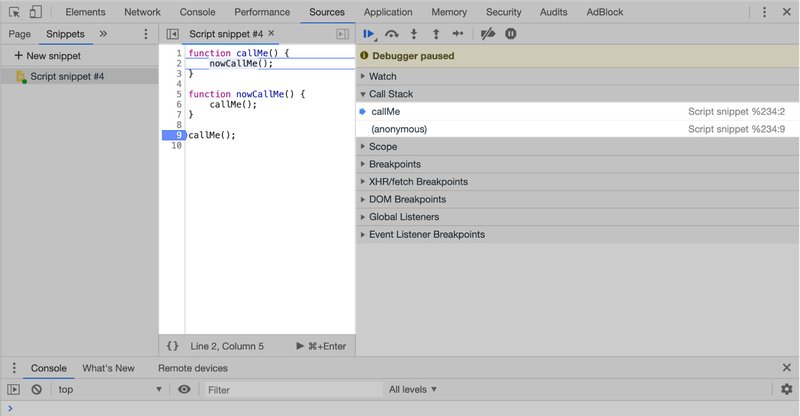Switch to the Memory tab
800x416 pixels.
449,12
